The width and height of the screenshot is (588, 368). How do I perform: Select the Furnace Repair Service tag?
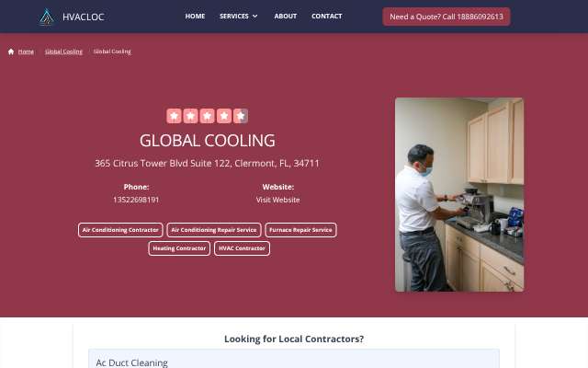300,230
